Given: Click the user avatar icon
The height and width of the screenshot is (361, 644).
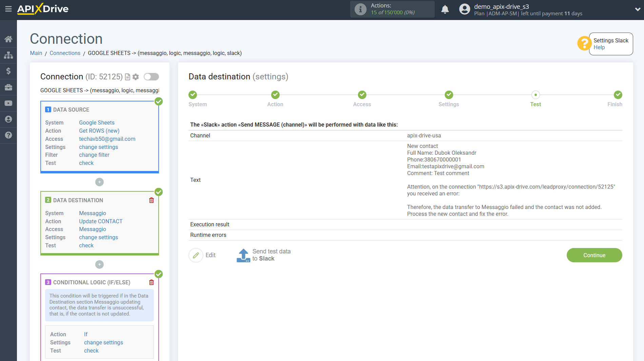Looking at the screenshot, I should pyautogui.click(x=465, y=9).
